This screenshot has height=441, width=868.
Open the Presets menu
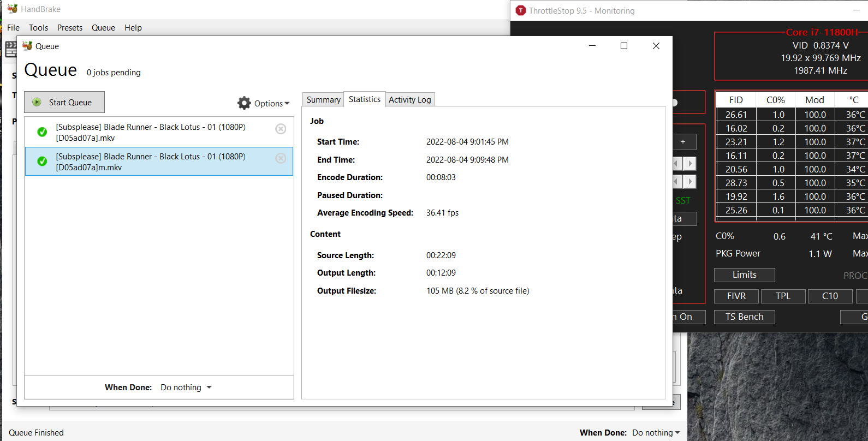[70, 28]
